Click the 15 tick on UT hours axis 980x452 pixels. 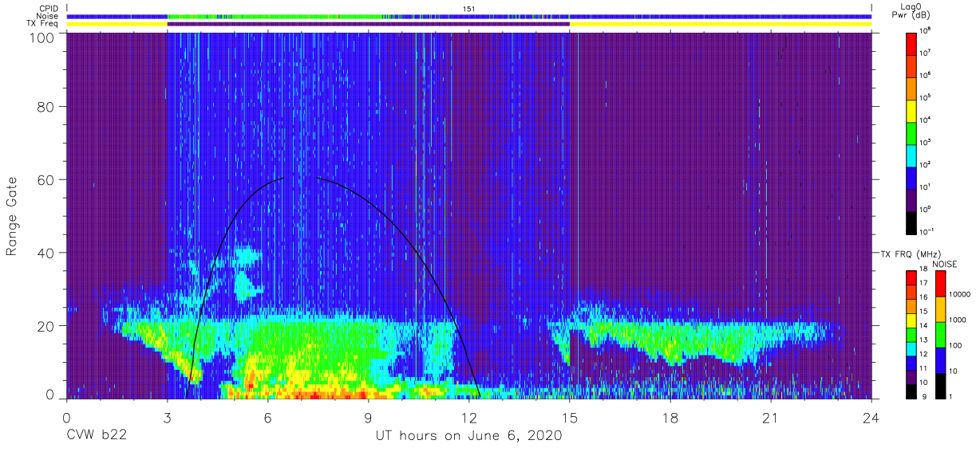pyautogui.click(x=570, y=416)
